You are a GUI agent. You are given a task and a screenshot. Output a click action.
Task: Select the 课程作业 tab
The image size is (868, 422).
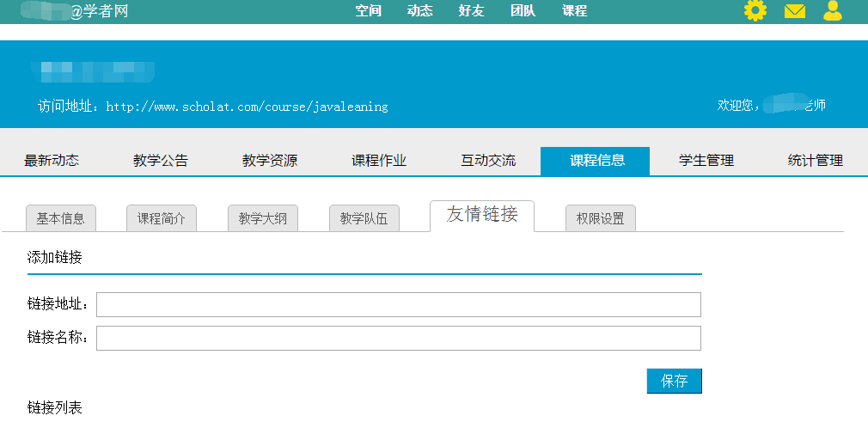click(x=379, y=161)
